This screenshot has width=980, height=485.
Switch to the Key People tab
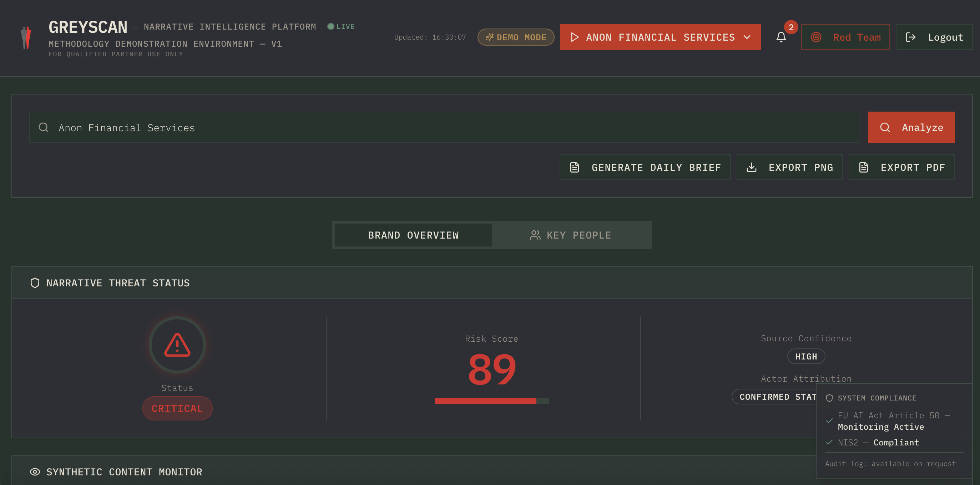tap(571, 235)
